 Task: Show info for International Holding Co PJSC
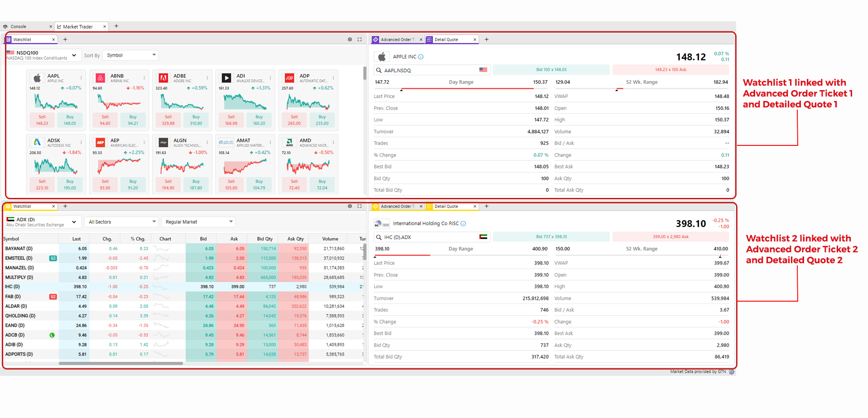tap(463, 224)
